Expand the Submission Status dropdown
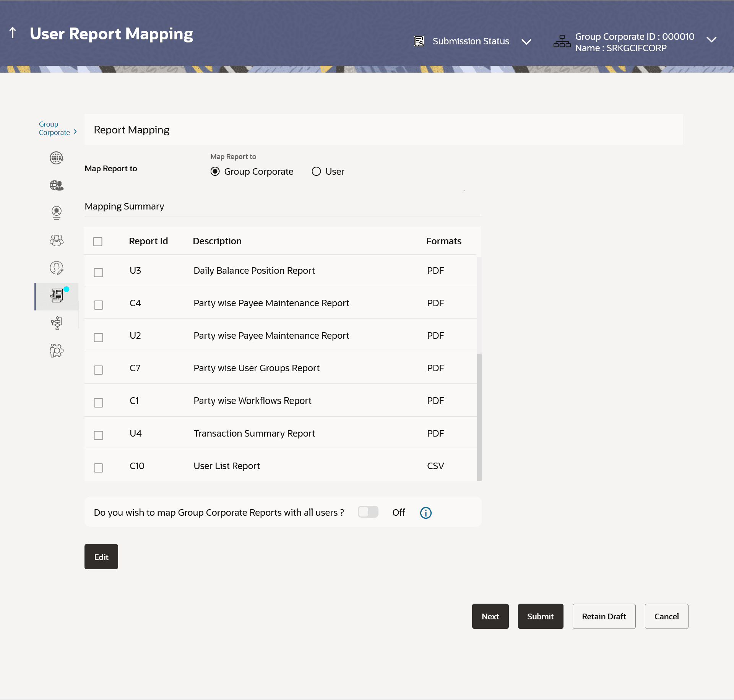The width and height of the screenshot is (734, 700). 526,41
